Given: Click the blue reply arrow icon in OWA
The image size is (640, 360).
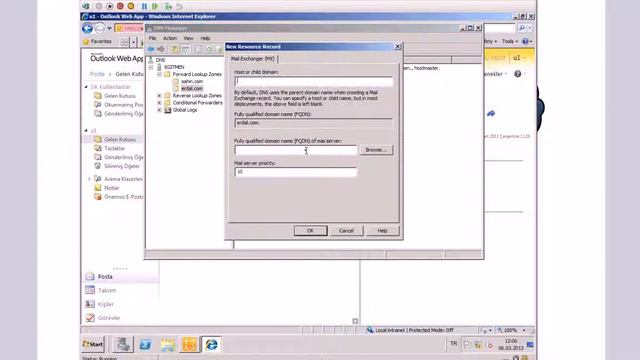Looking at the screenshot, I should click(491, 113).
